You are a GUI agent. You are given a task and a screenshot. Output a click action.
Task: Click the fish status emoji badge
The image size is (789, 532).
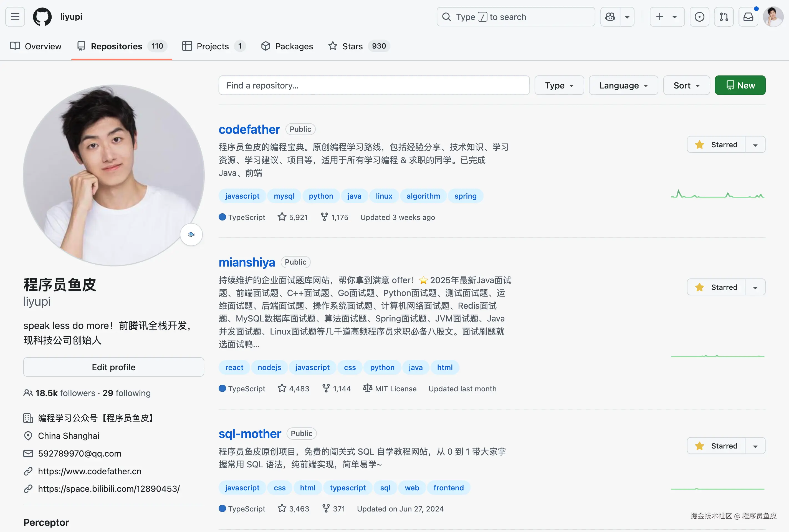point(191,234)
